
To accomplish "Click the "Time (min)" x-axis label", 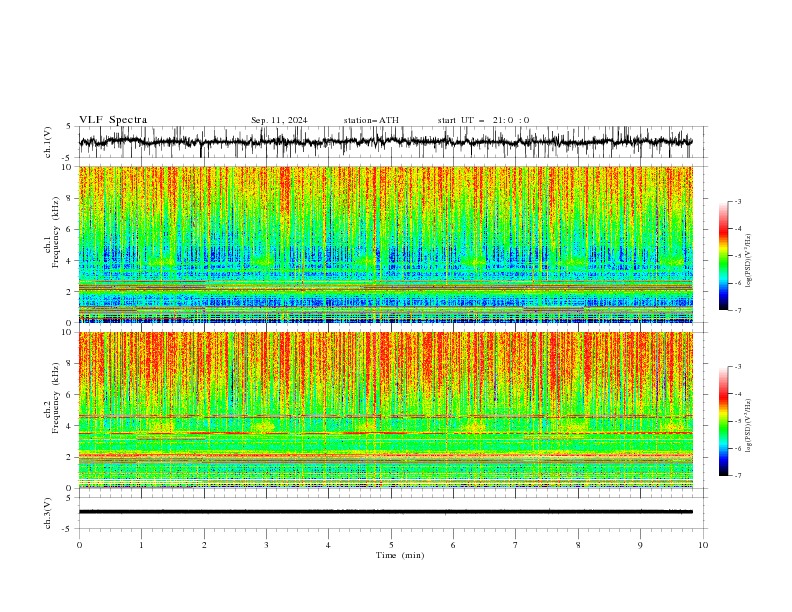I will click(x=400, y=555).
